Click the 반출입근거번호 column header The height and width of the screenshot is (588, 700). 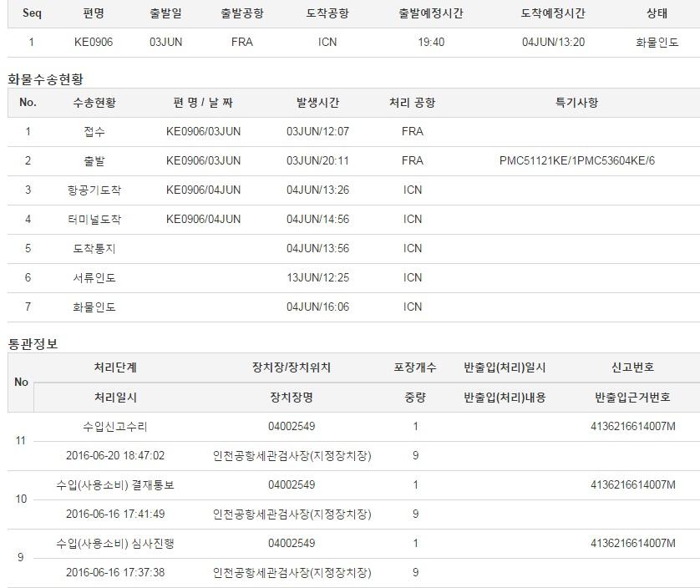632,398
